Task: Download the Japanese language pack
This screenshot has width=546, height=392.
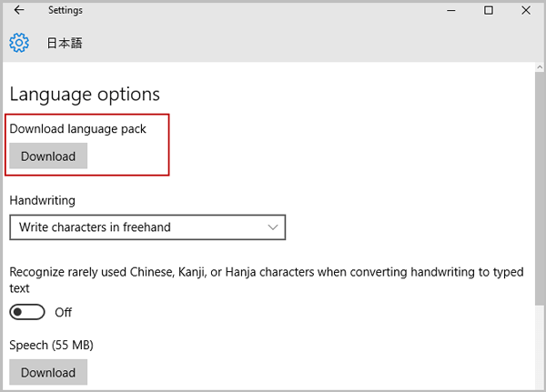Action: [48, 156]
